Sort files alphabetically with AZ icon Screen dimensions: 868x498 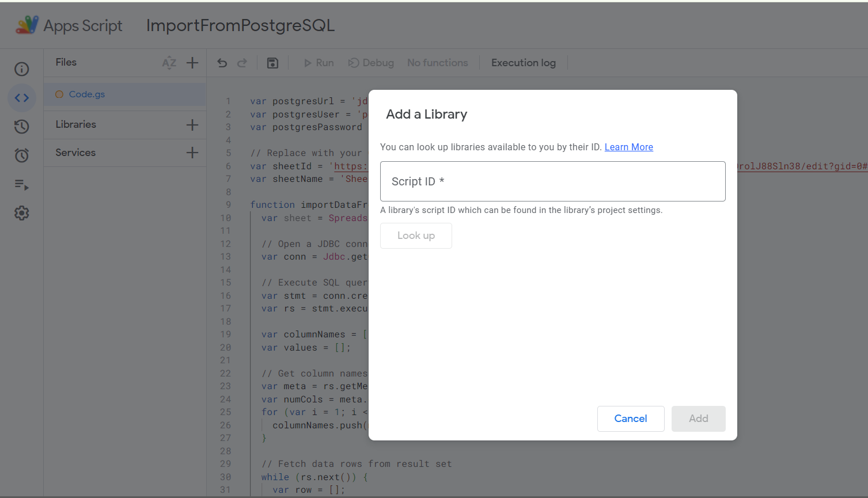pos(169,63)
